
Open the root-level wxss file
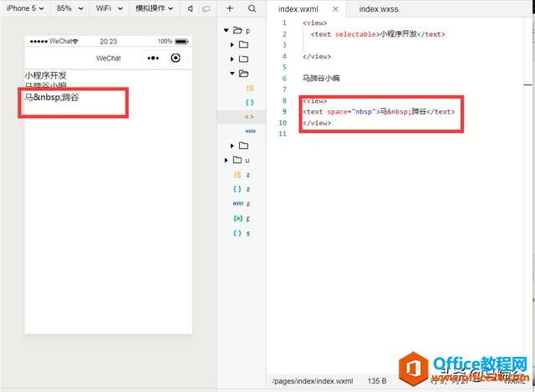tap(237, 203)
